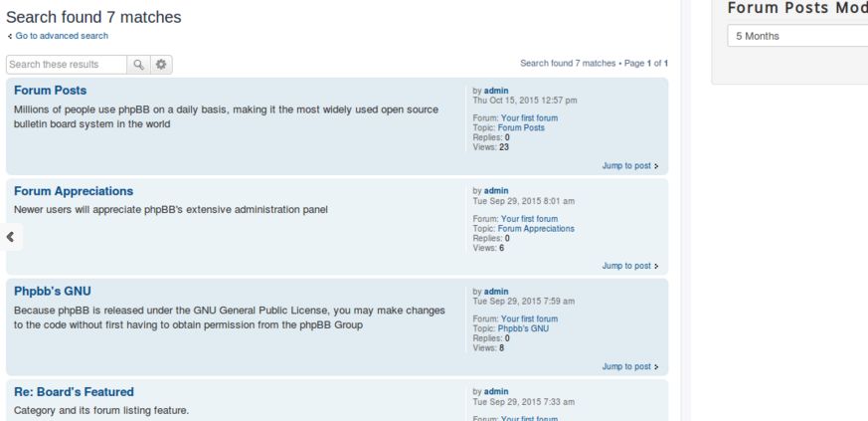Focus the 'Search these results' field
868x421 pixels.
pyautogui.click(x=67, y=65)
